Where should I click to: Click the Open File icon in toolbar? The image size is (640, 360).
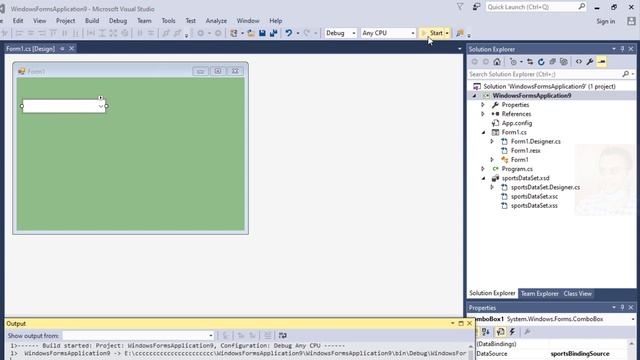click(251, 33)
